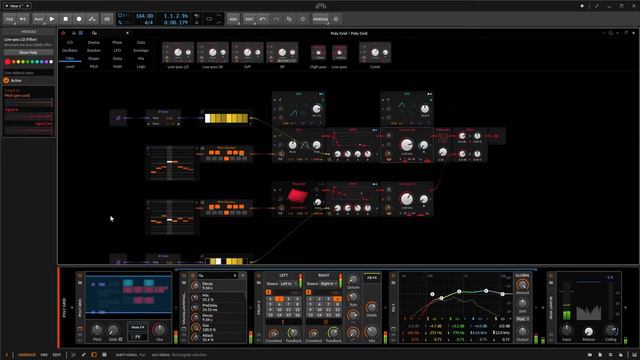Open the Left Source dropdown in delay
Image resolution: width=640 pixels, height=360 pixels.
pos(288,284)
